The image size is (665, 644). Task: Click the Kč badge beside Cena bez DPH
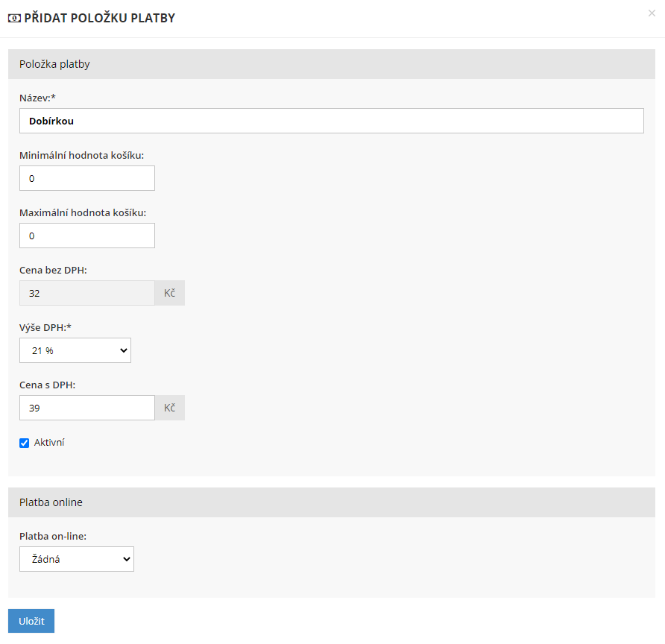pos(169,293)
